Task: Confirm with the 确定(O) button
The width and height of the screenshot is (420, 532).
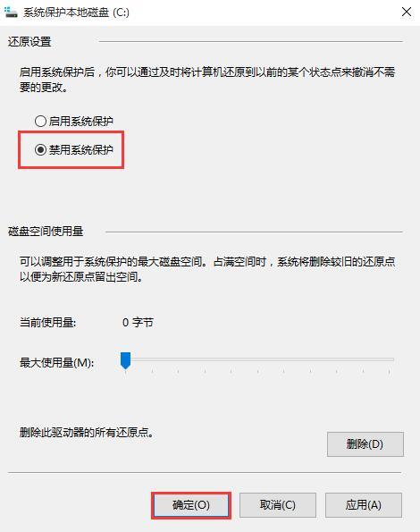Action: click(x=191, y=505)
